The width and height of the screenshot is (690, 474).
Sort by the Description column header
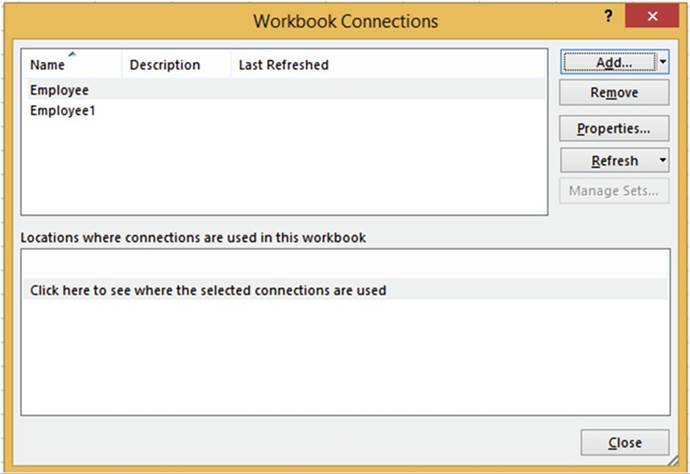pos(165,65)
